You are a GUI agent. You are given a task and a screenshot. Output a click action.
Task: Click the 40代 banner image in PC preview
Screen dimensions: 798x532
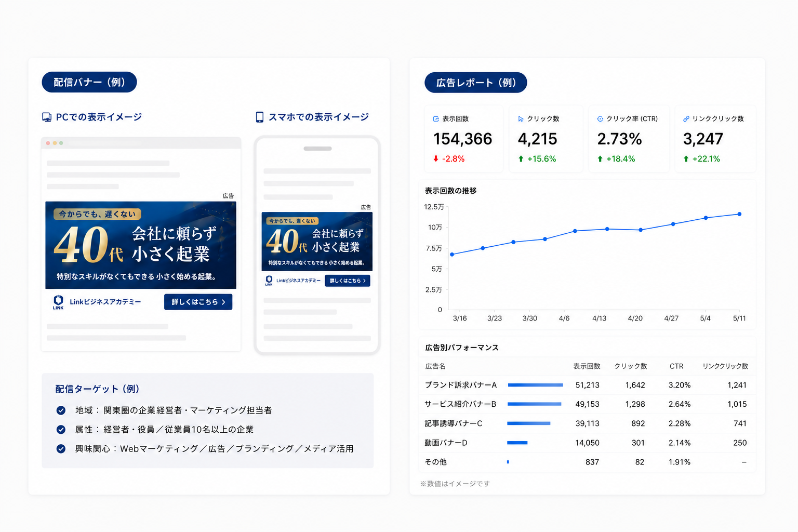(141, 245)
